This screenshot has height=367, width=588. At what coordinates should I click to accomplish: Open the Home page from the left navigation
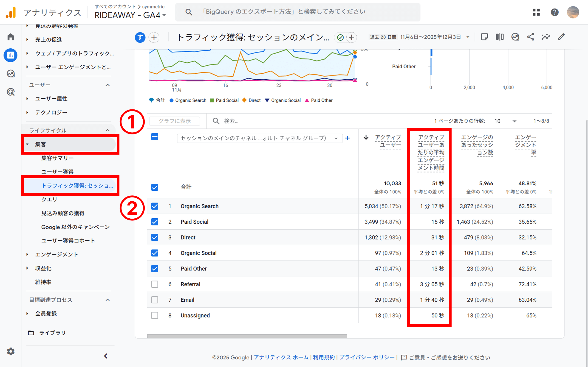point(10,36)
